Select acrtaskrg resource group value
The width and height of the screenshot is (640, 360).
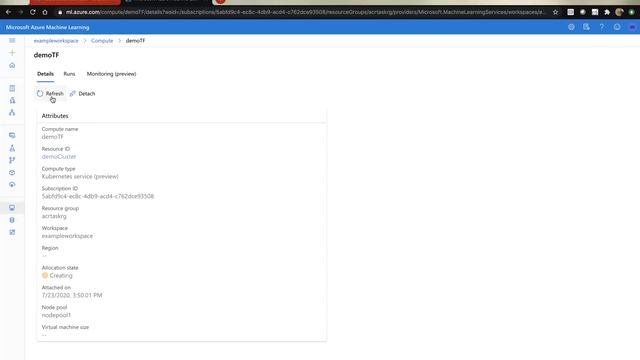click(x=54, y=216)
